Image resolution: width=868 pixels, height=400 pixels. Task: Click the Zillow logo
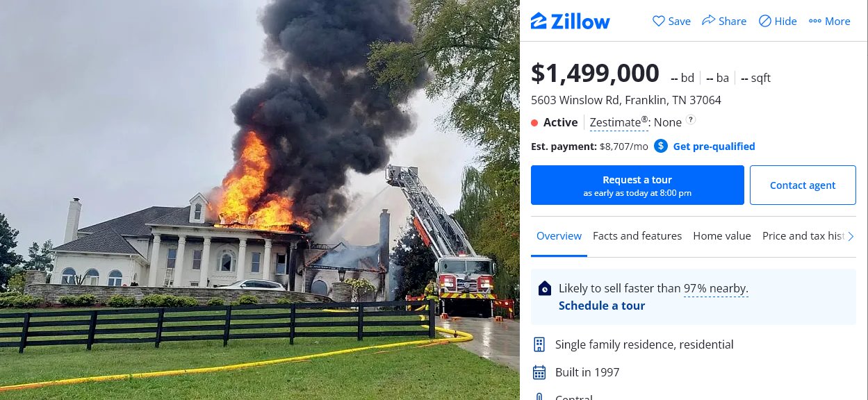(x=570, y=21)
